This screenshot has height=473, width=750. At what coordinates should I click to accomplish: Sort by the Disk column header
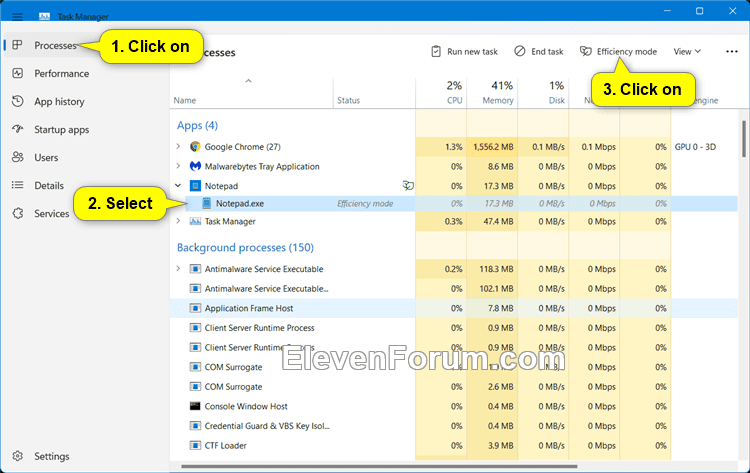[556, 100]
